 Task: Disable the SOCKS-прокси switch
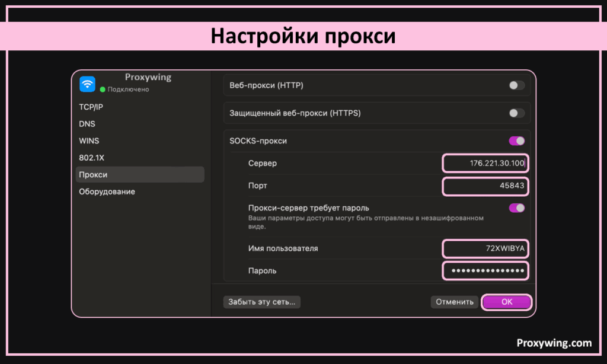[517, 141]
